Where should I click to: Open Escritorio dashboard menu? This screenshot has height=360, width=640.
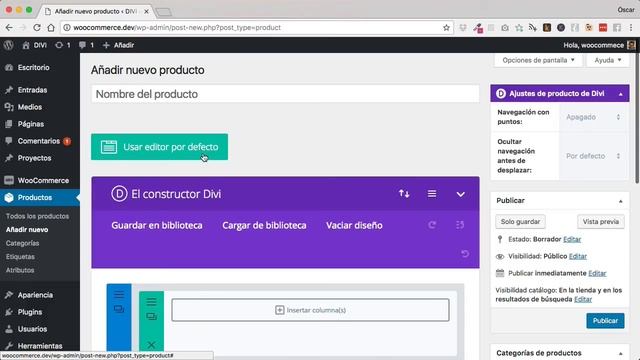pyautogui.click(x=33, y=68)
